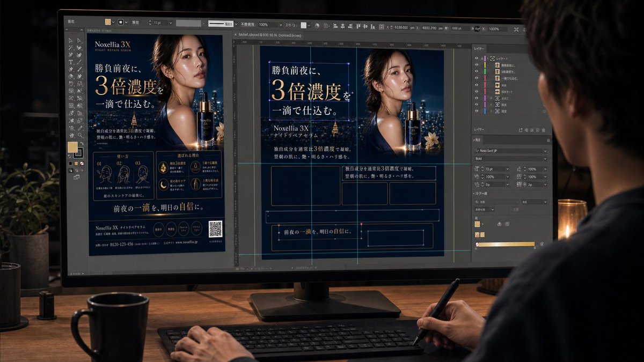This screenshot has height=362, width=644.
Task: Open the fill color dropdown in control bar
Action: pos(113,23)
